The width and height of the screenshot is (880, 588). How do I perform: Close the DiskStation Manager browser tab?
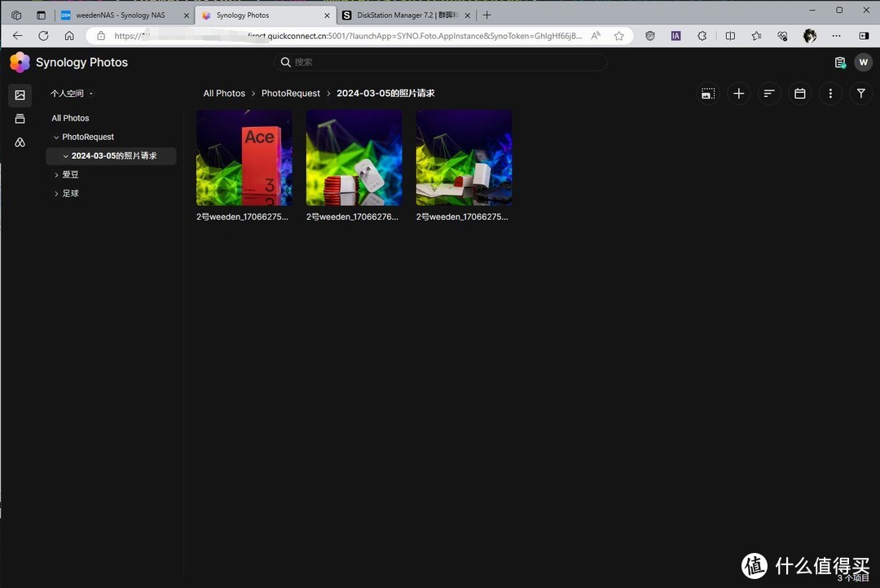click(468, 15)
